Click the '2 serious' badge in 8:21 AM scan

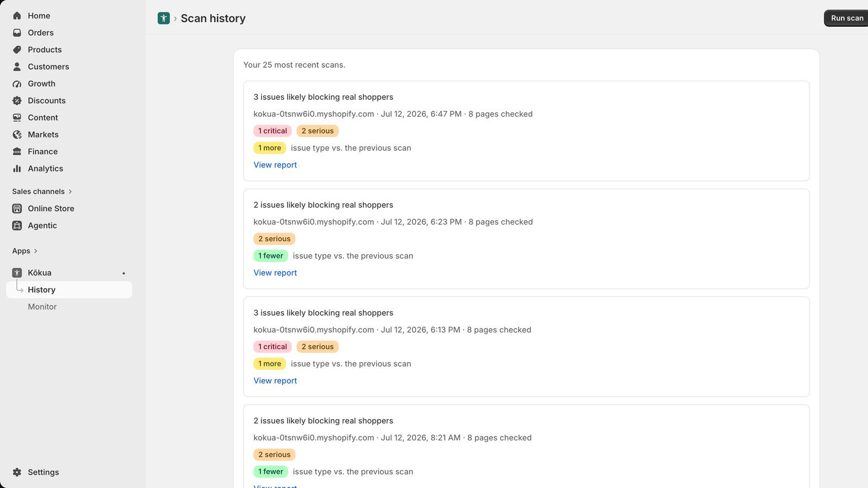pos(275,454)
